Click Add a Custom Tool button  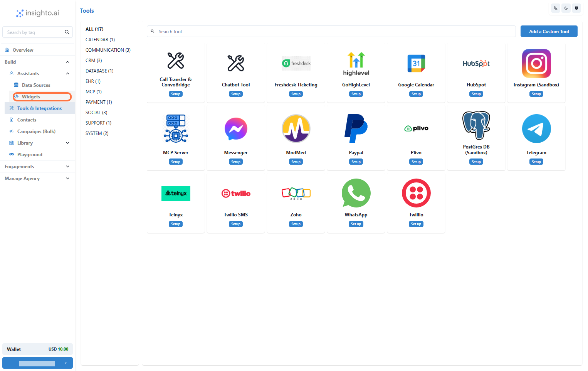[x=549, y=31]
